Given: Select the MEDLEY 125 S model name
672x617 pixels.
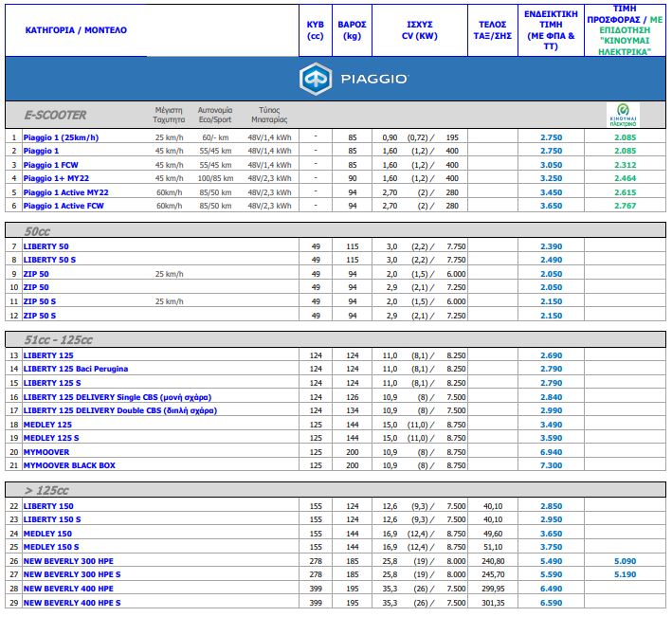Looking at the screenshot, I should (51, 438).
